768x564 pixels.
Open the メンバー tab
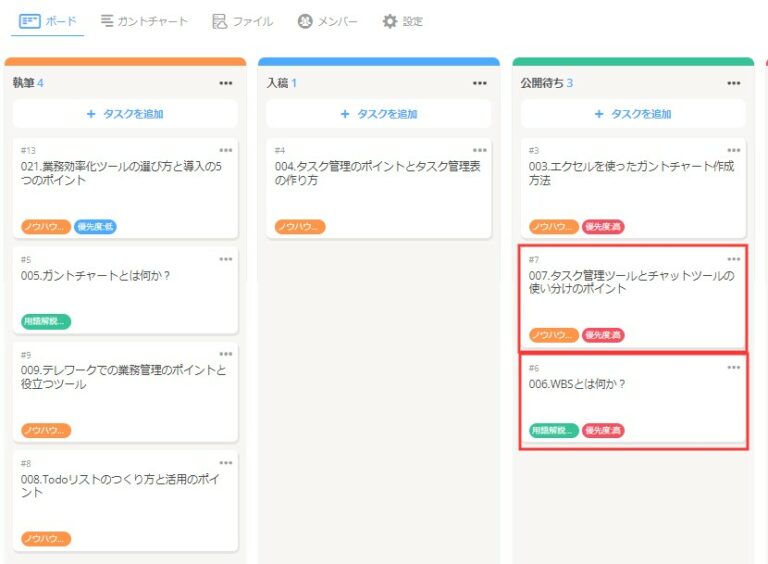(329, 21)
